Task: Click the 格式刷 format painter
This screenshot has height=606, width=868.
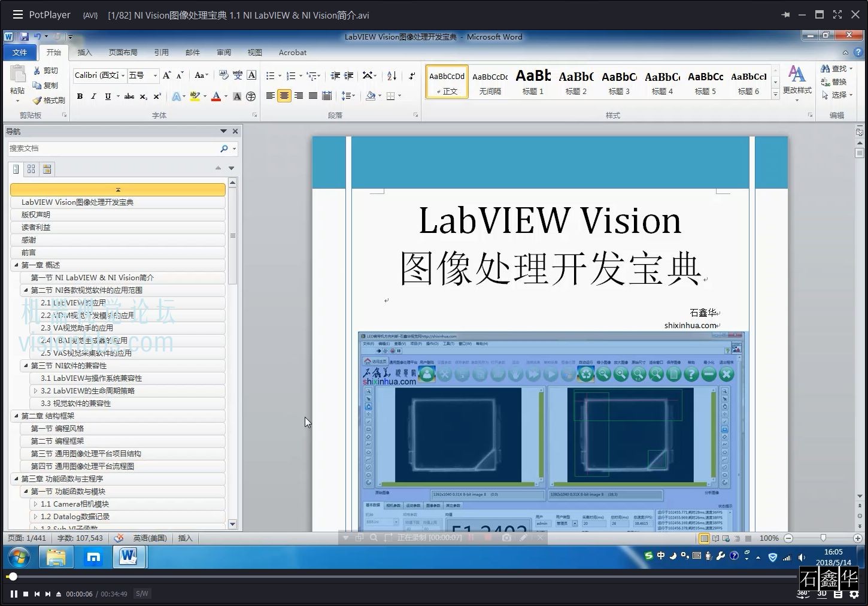Action: pos(49,101)
